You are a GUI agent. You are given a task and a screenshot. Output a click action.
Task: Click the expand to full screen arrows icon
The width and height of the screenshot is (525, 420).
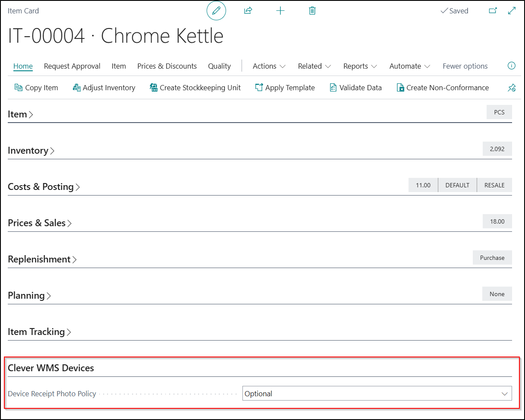coord(512,11)
